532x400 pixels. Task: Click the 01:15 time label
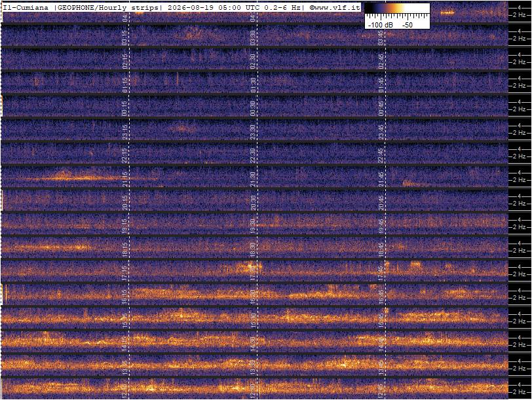click(x=124, y=84)
